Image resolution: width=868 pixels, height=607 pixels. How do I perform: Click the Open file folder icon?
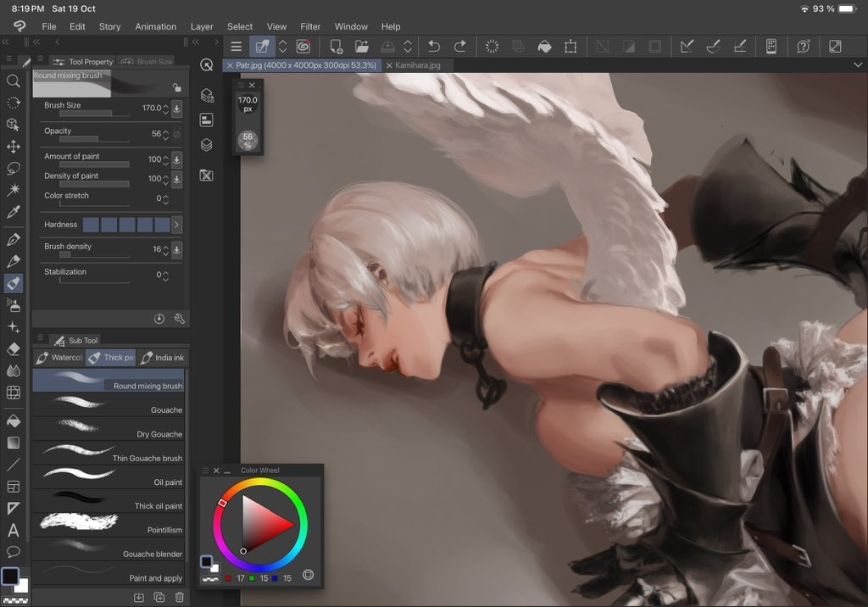361,47
